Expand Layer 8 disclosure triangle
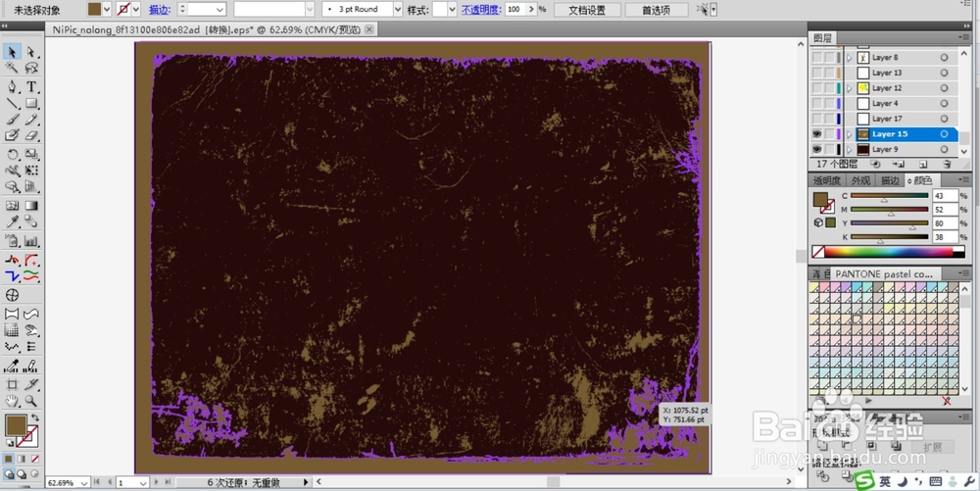Screen dimensions: 980x491 coord(850,58)
